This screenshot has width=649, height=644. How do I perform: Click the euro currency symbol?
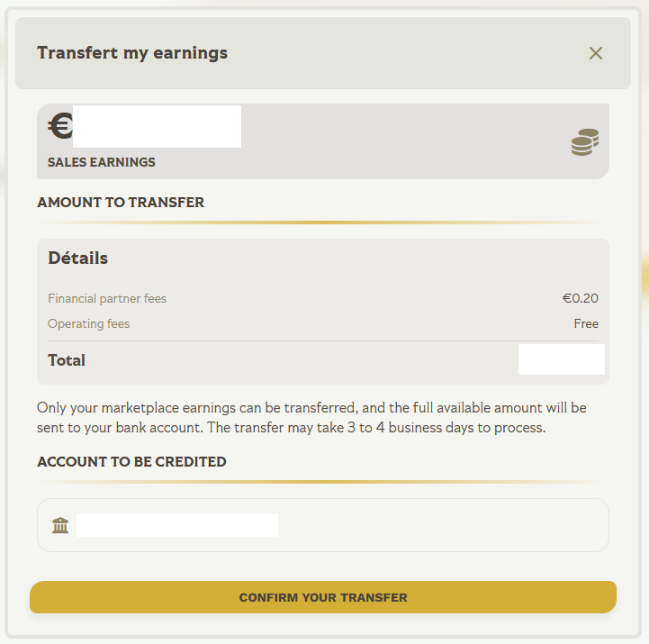[59, 127]
